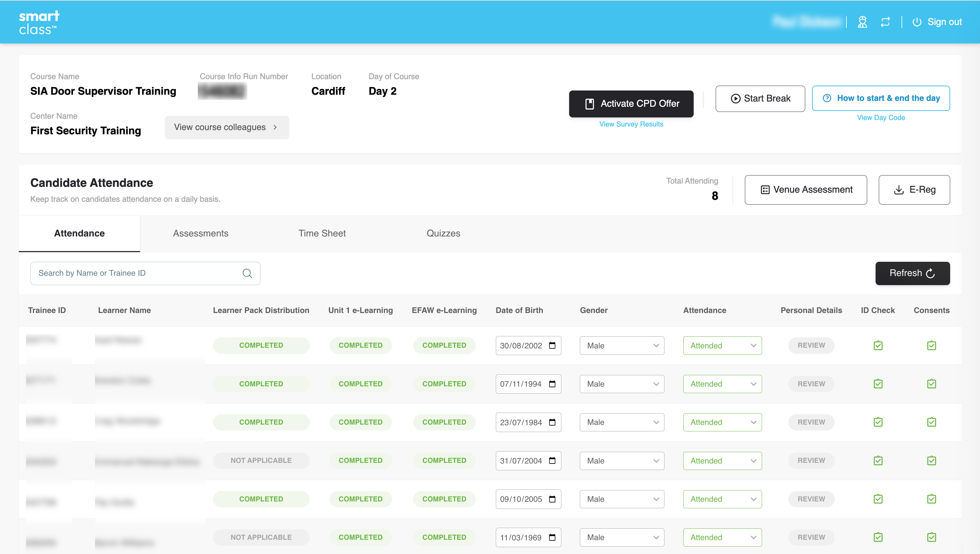Open calendar picker for date 11/03/1969
Image resolution: width=980 pixels, height=554 pixels.
tap(552, 538)
